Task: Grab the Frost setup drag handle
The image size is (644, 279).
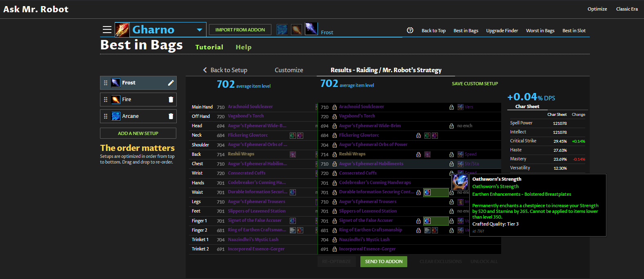Action: pos(106,83)
